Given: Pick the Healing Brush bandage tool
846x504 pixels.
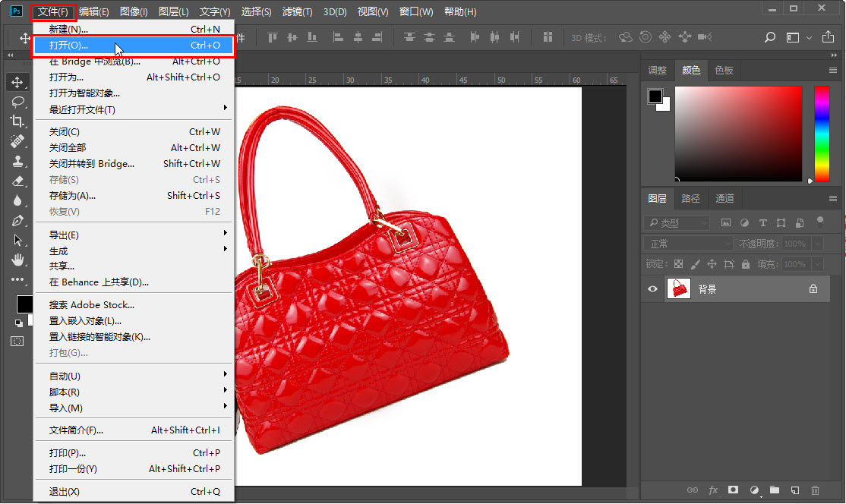Looking at the screenshot, I should pyautogui.click(x=17, y=141).
